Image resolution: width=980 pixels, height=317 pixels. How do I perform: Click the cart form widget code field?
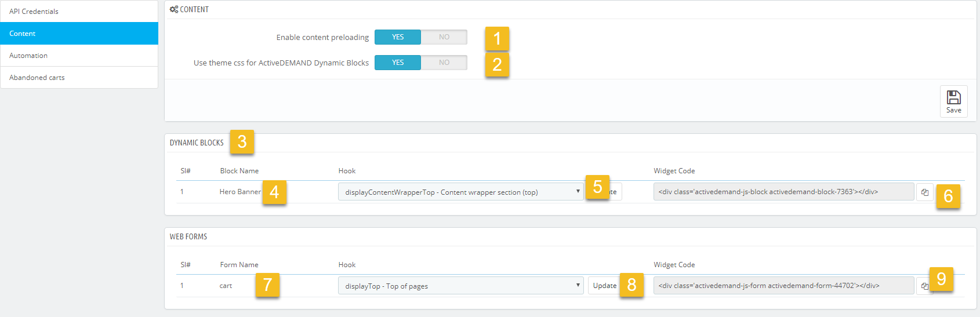click(x=784, y=286)
